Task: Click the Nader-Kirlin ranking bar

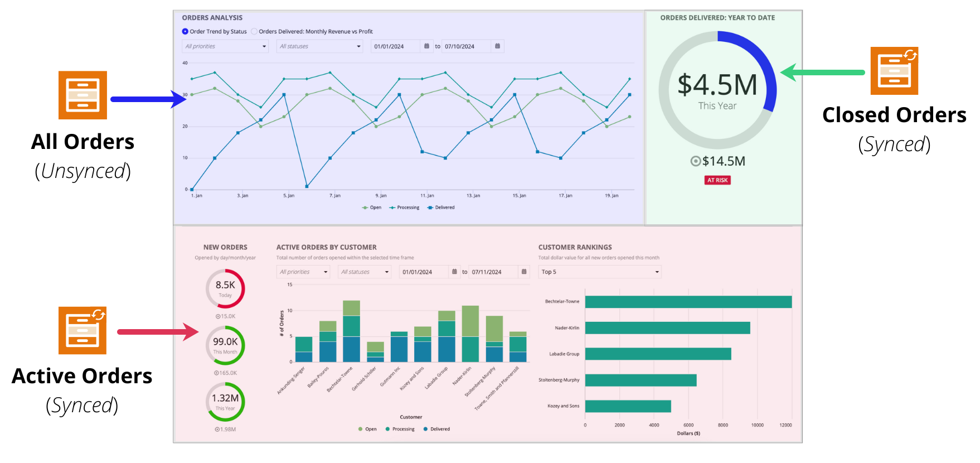Action: point(667,328)
